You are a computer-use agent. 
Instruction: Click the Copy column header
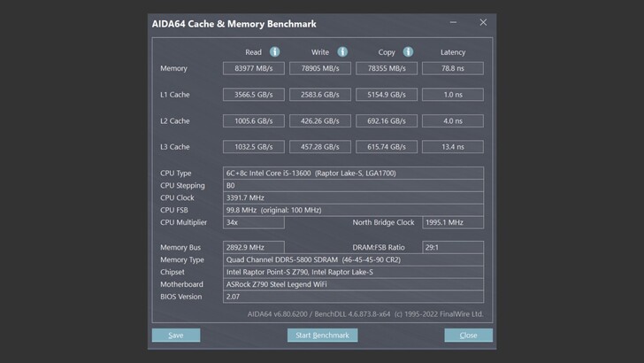point(387,52)
